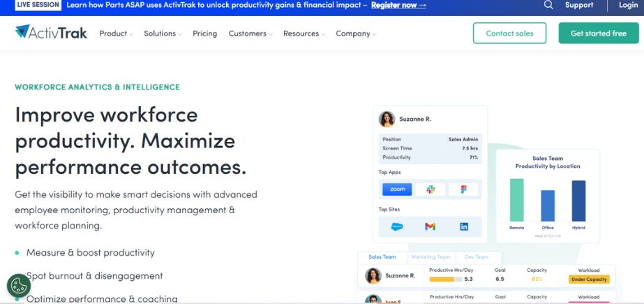Click Suzanne R. avatar in Sales Team row
Viewport: 644px width, 304px height.
(x=373, y=275)
